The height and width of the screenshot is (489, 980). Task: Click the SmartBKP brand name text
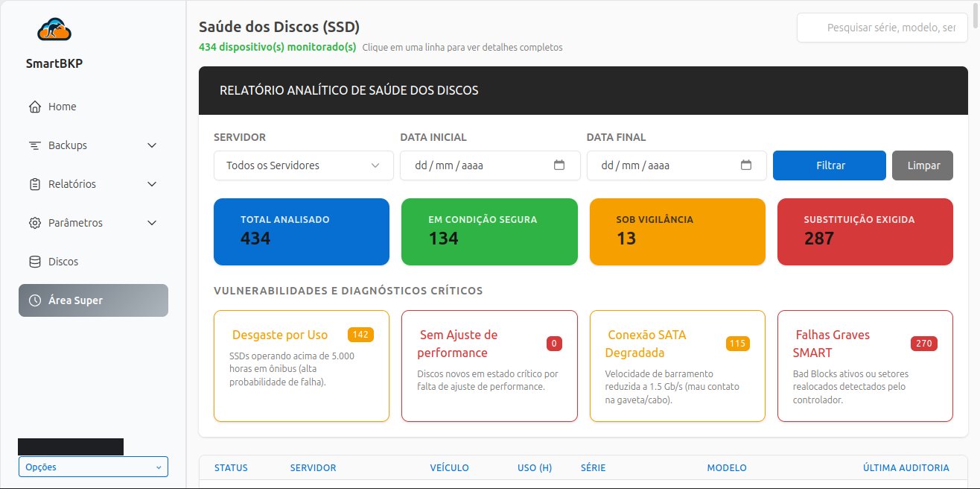(x=54, y=63)
